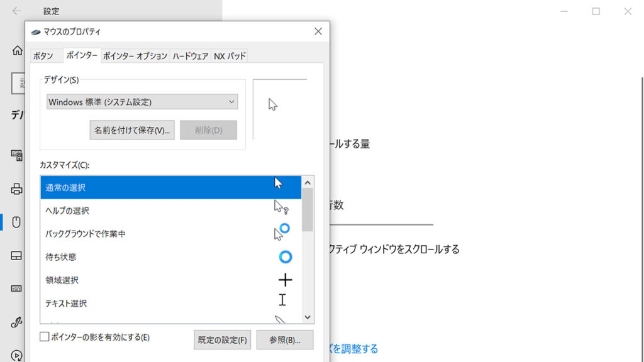Select the ヘルプの選択 pointer entry
The width and height of the screenshot is (644, 362).
pos(157,211)
